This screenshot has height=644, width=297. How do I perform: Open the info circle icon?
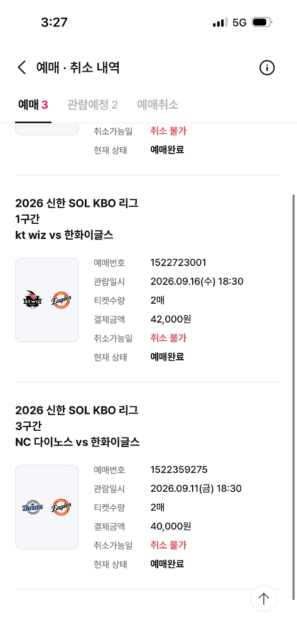267,67
